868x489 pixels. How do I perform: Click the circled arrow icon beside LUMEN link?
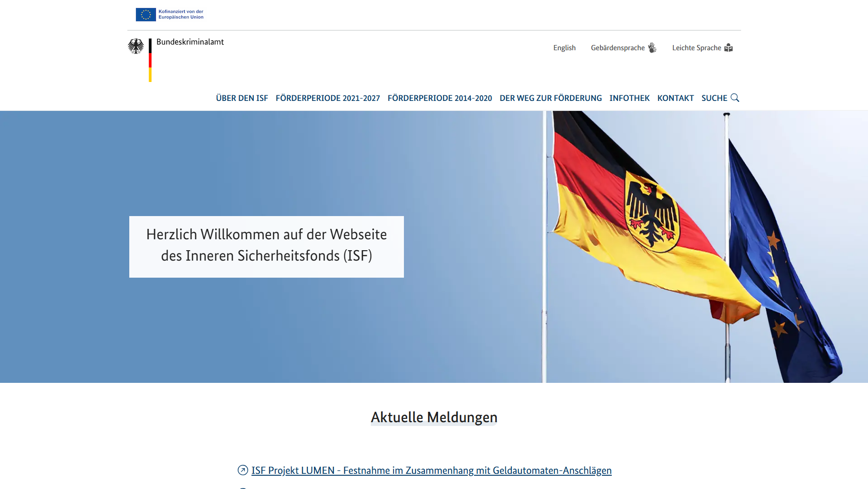pos(243,470)
